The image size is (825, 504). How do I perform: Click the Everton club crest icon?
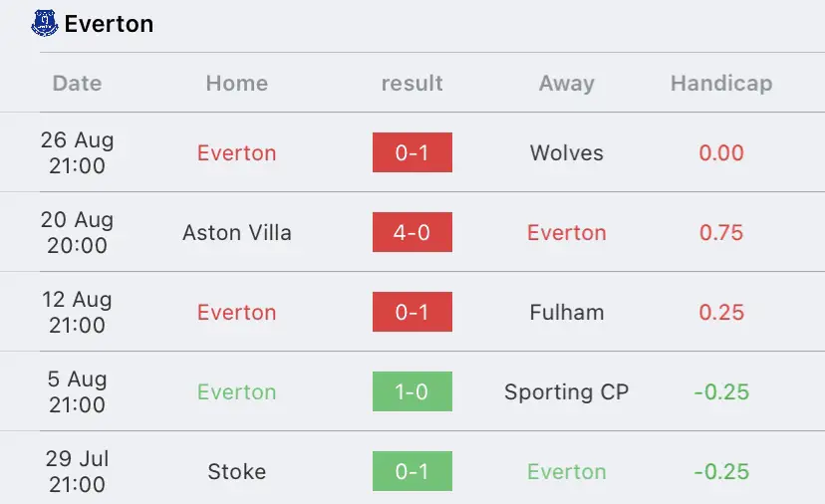pyautogui.click(x=45, y=24)
